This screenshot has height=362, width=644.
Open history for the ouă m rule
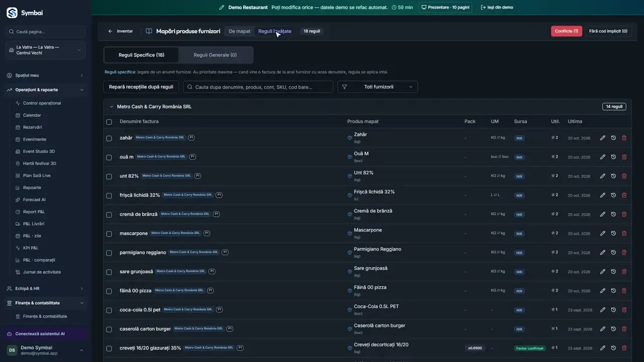click(x=613, y=157)
